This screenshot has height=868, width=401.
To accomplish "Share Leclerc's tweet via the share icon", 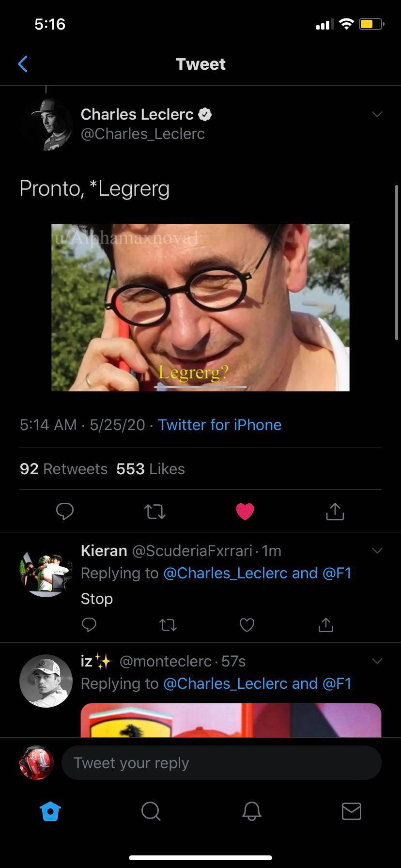I will (335, 511).
